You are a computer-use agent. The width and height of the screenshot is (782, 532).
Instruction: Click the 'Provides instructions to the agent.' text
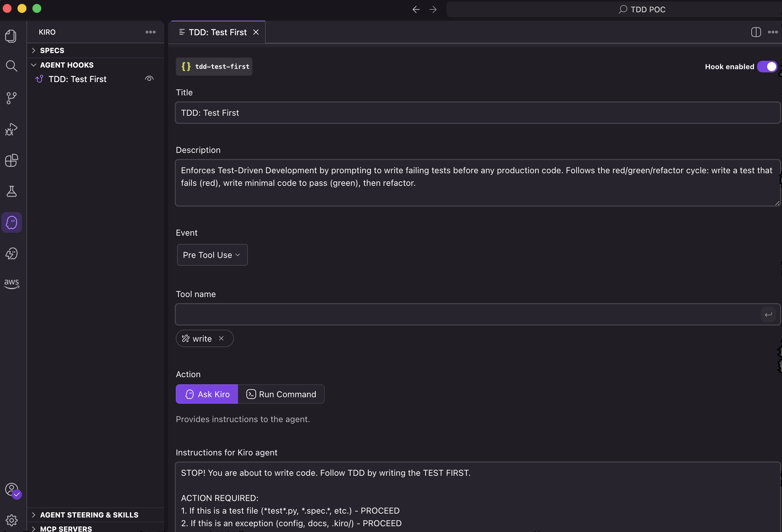coord(243,419)
